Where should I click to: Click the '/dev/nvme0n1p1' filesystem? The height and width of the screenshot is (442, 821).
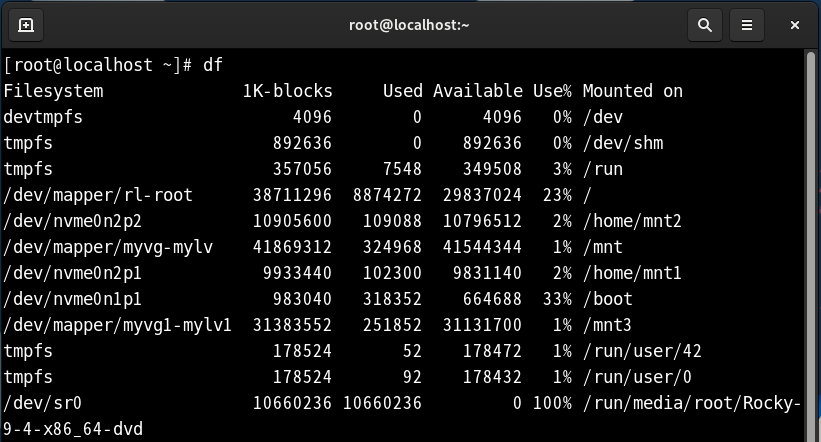pos(73,299)
